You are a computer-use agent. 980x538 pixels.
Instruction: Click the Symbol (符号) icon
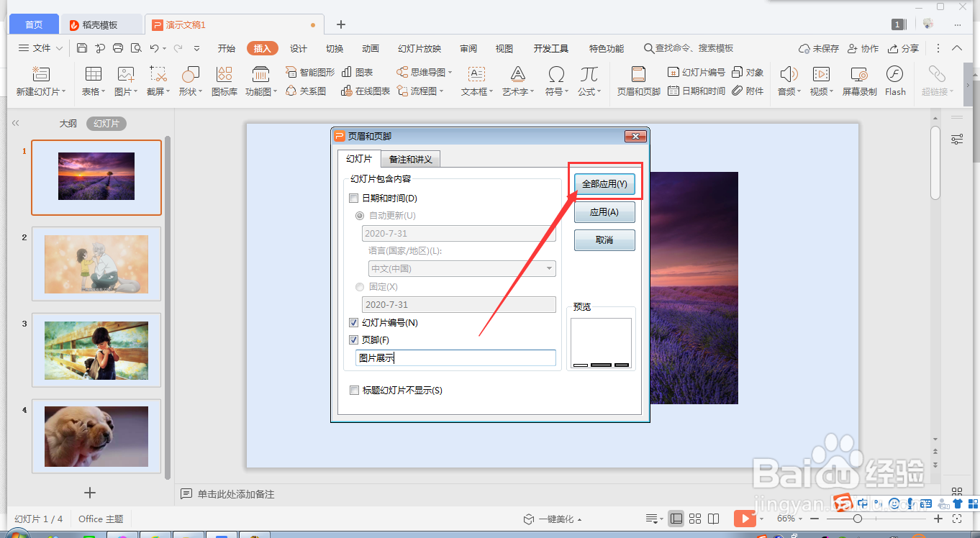coord(556,74)
